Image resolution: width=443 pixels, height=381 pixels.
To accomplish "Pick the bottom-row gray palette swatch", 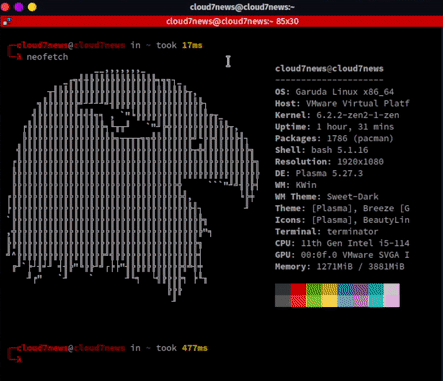I will [x=283, y=301].
